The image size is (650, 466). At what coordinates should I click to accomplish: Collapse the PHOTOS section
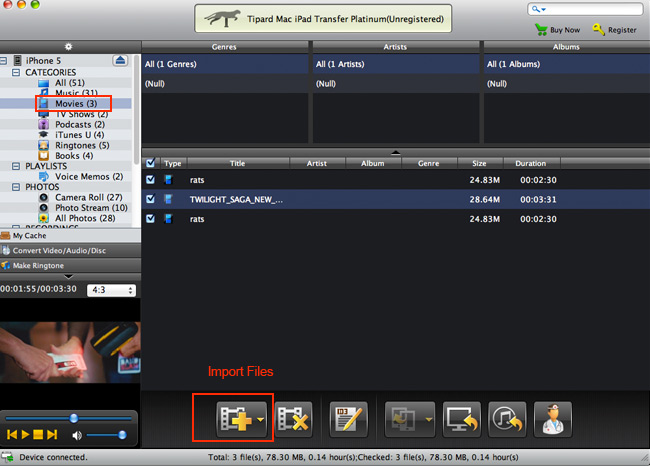click(x=16, y=187)
